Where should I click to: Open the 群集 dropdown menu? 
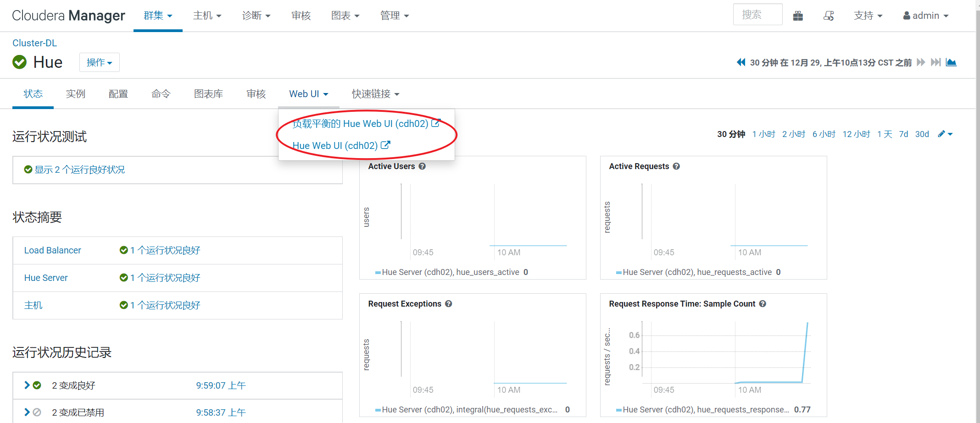click(158, 16)
